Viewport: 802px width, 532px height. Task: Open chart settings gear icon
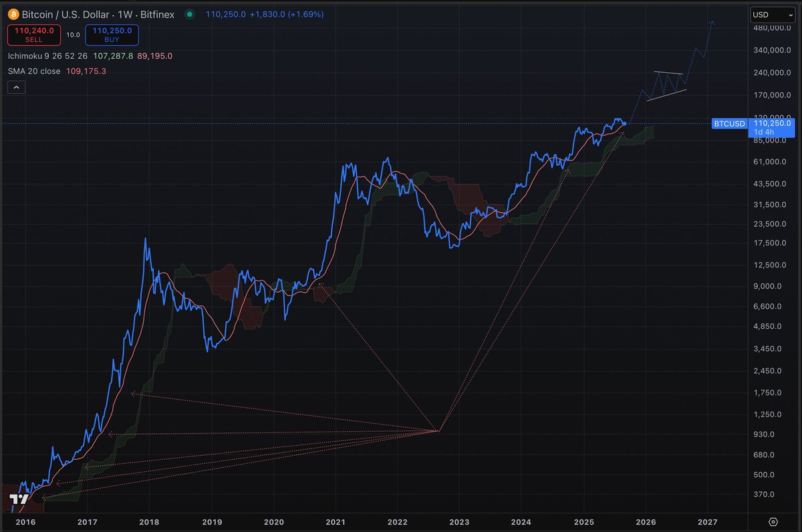773,521
